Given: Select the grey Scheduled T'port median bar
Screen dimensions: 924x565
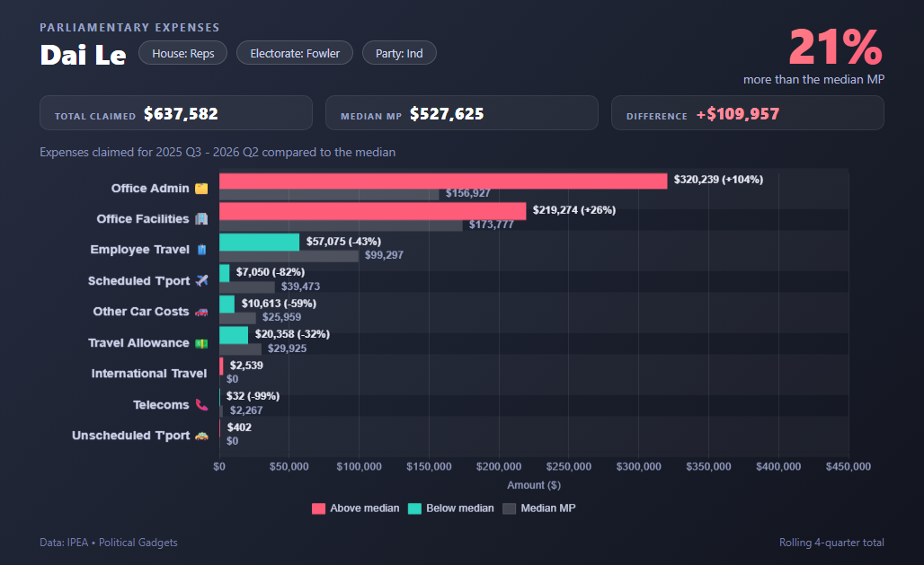Looking at the screenshot, I should pos(247,287).
